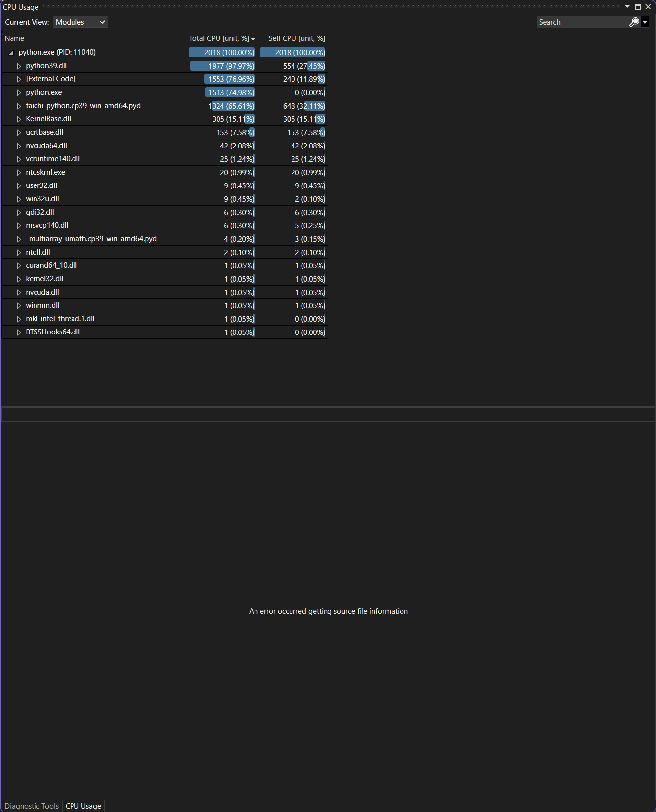The height and width of the screenshot is (812, 656).
Task: Expand the taichi_python.cp39-win_amd64.pyd row
Action: 19,106
